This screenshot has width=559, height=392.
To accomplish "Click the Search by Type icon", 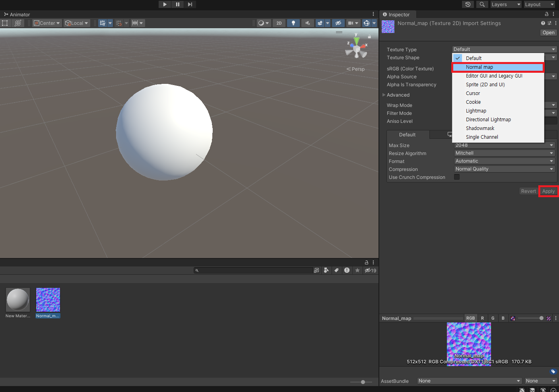I will click(x=326, y=270).
